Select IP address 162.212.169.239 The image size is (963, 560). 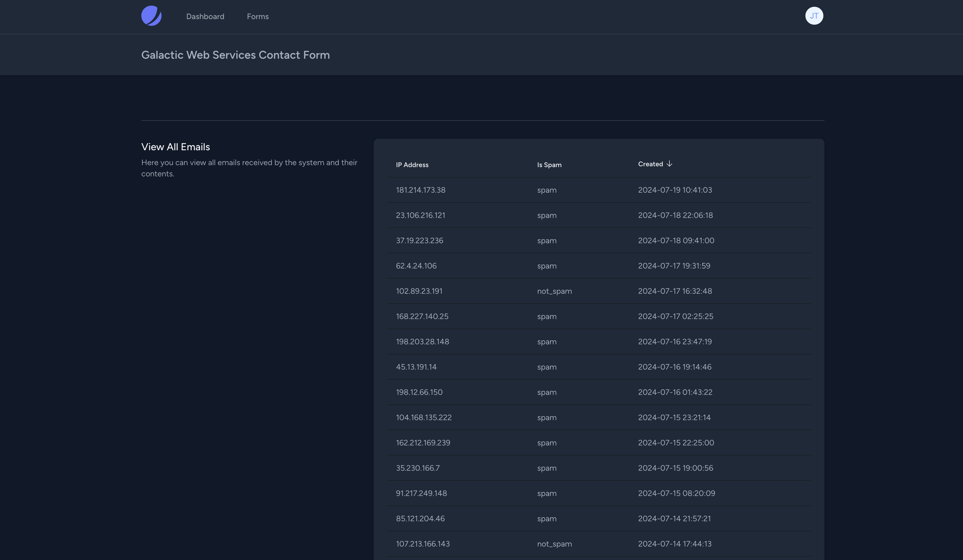(x=423, y=442)
